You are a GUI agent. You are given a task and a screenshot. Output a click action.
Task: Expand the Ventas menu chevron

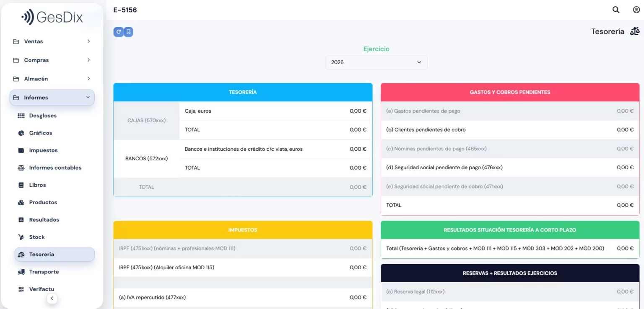coord(88,41)
